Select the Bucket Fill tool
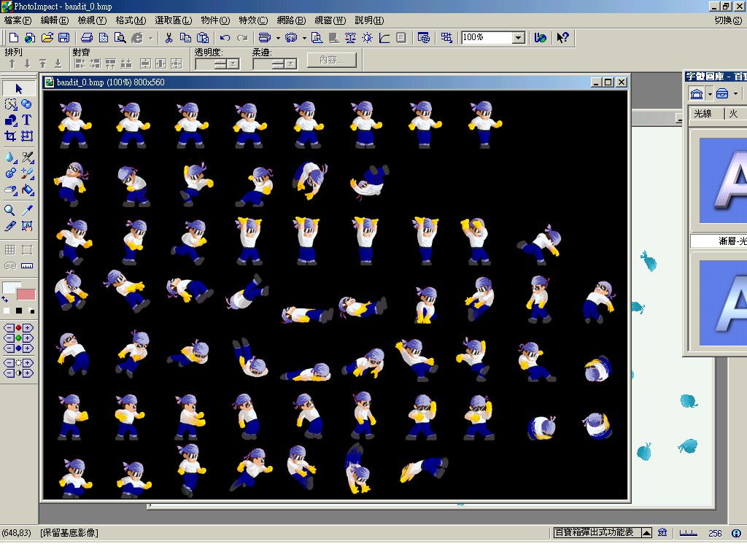747x560 pixels. coord(27,190)
